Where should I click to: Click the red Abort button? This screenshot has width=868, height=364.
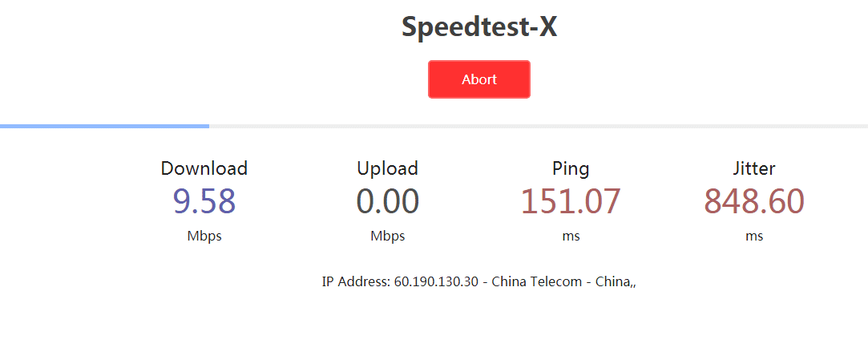pyautogui.click(x=479, y=79)
